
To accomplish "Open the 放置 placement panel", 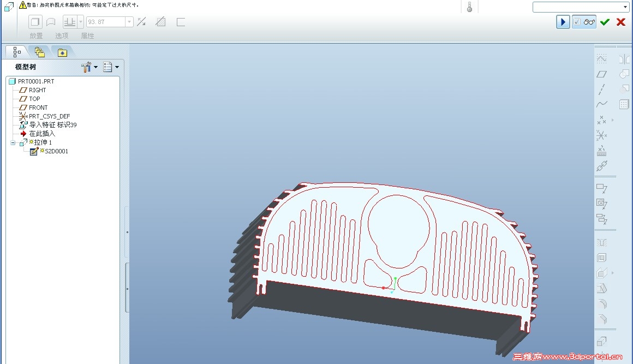I will point(36,35).
